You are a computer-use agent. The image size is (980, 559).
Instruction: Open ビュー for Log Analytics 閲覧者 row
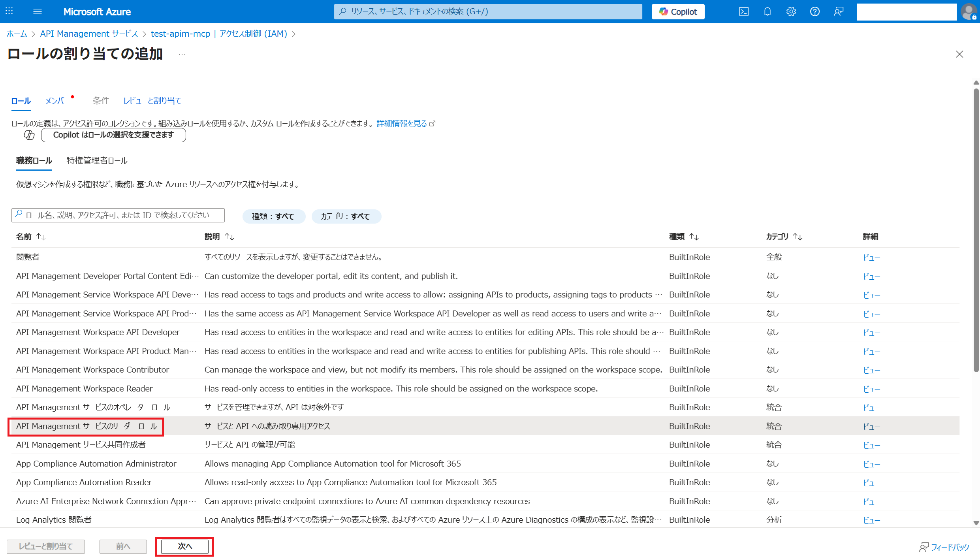pos(871,520)
